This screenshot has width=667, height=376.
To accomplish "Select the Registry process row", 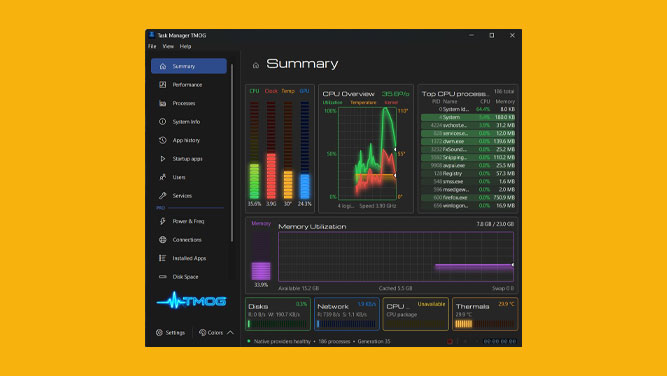I will click(x=468, y=174).
